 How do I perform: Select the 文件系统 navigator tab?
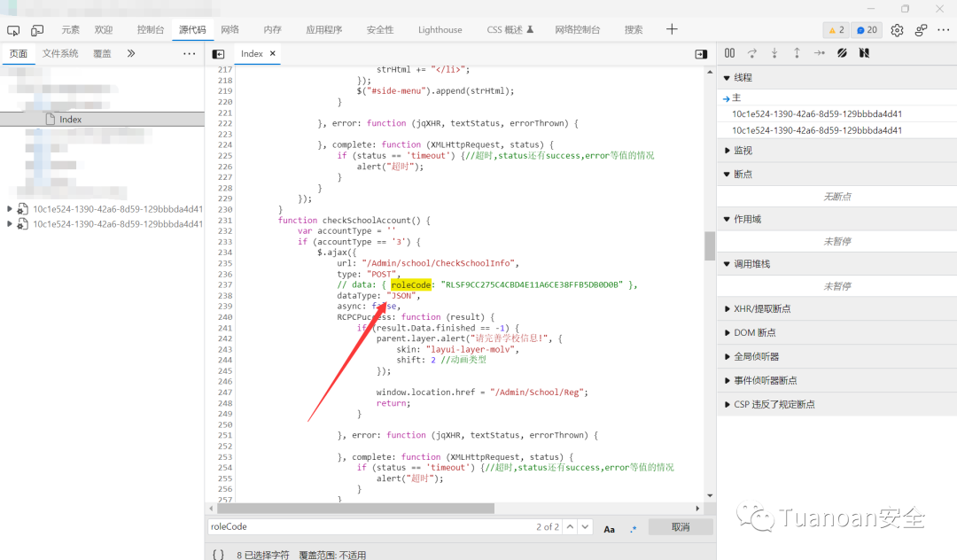click(x=60, y=54)
